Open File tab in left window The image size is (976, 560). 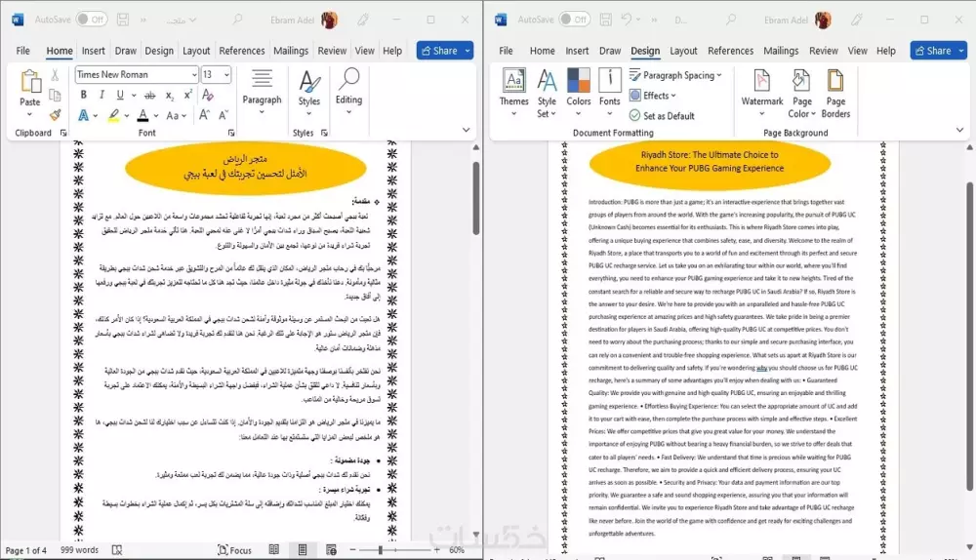click(x=23, y=51)
